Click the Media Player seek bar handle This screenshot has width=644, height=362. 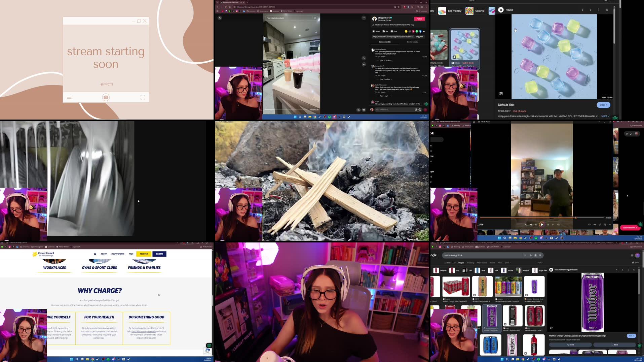(x=576, y=218)
